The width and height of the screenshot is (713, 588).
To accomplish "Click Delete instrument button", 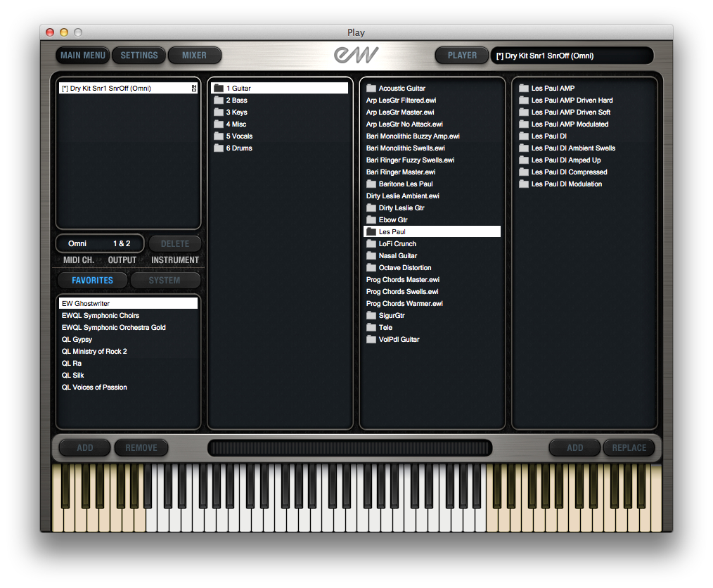I will pyautogui.click(x=175, y=244).
